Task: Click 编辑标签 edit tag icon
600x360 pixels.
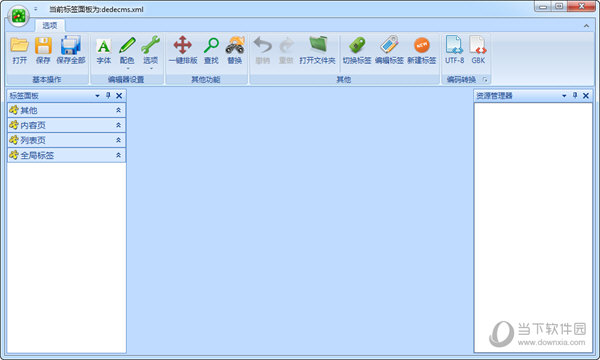Action: pos(389,50)
